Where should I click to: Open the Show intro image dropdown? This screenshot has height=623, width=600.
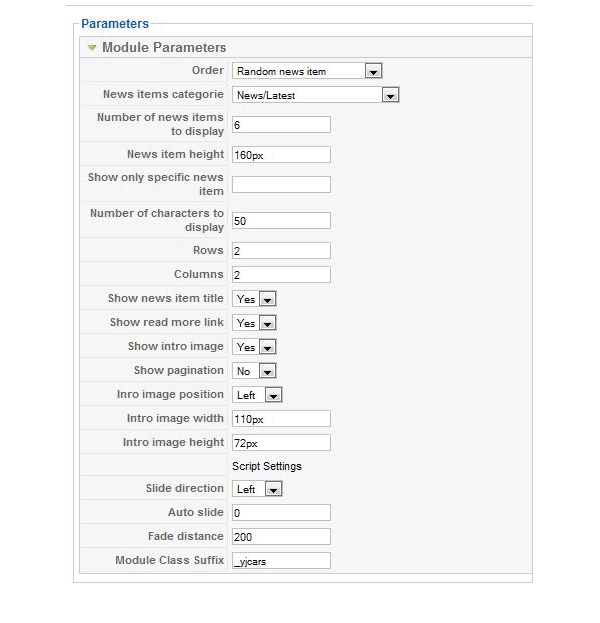254,347
